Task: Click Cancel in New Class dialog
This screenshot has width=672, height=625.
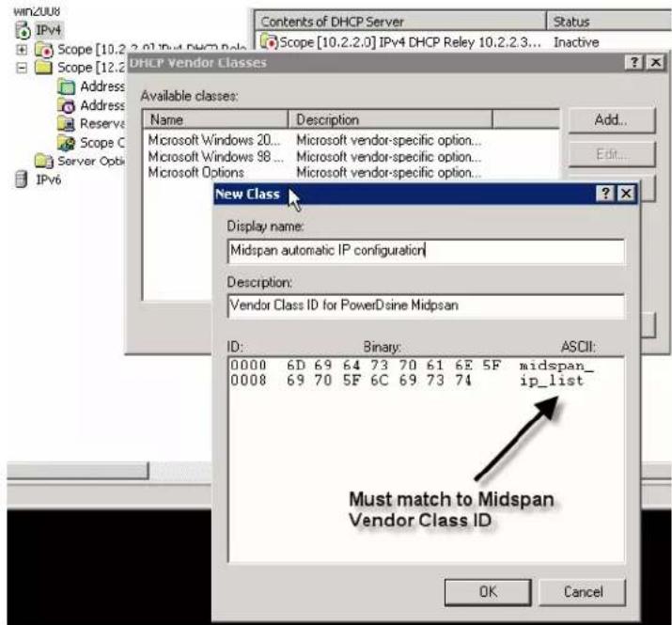Action: pyautogui.click(x=583, y=592)
